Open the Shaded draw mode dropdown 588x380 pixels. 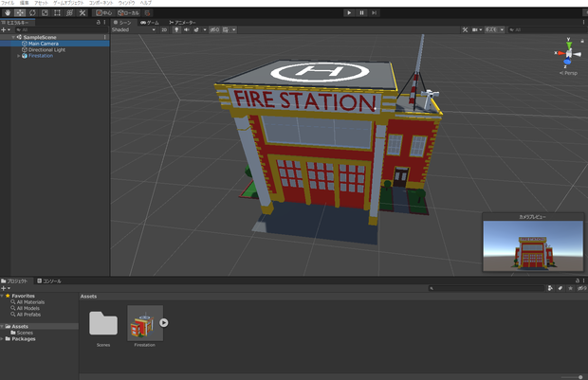click(134, 29)
